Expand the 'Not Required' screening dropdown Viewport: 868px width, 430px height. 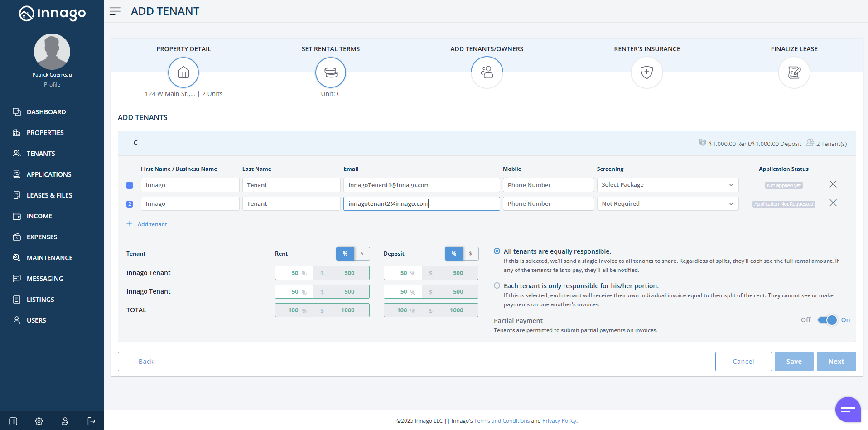point(667,204)
